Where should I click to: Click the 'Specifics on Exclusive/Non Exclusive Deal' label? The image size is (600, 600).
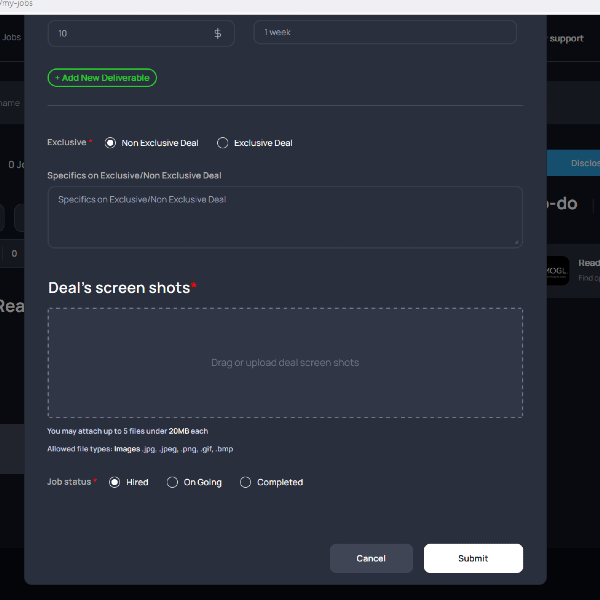tap(134, 175)
